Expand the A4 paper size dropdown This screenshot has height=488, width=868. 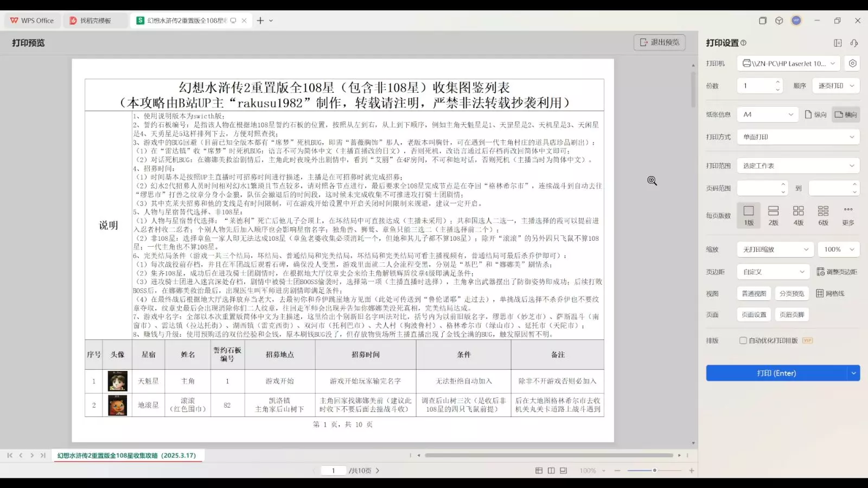(768, 114)
